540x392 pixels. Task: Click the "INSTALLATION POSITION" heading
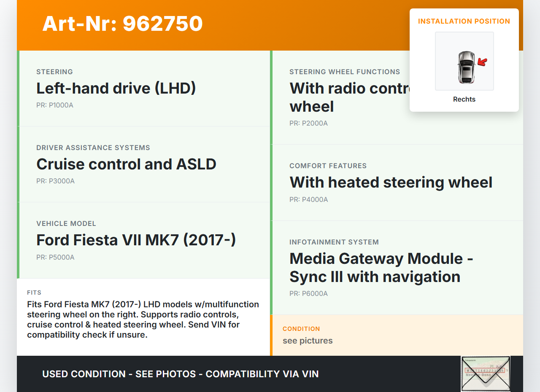[464, 21]
